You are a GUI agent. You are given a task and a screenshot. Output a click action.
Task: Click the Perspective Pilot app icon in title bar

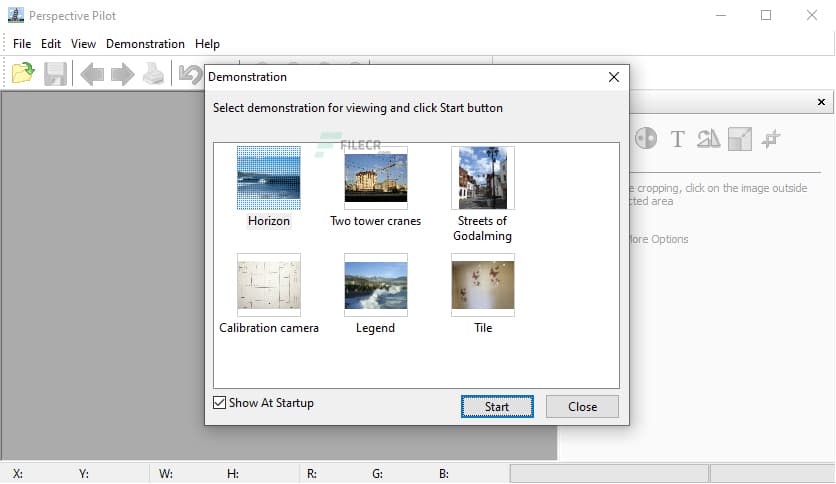coord(15,15)
